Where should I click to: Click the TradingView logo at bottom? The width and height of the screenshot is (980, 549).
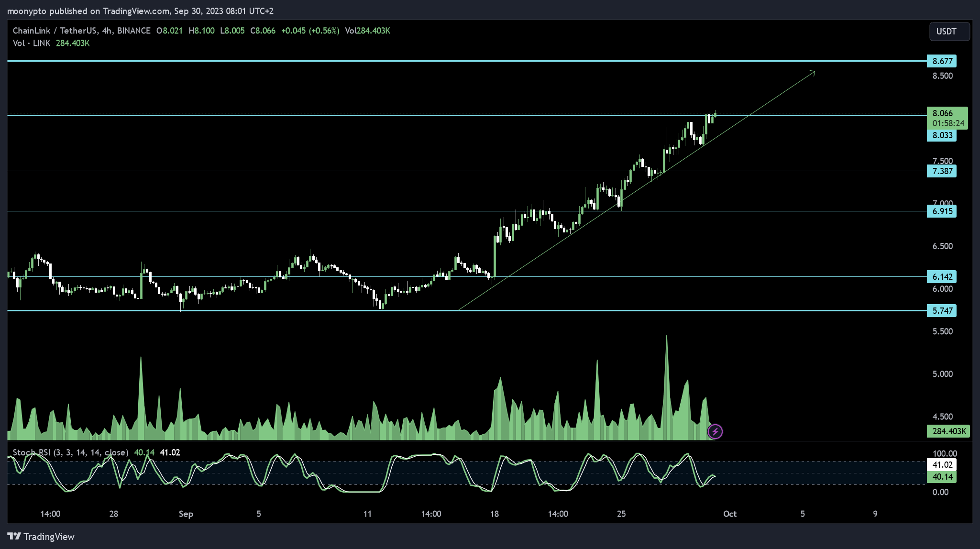(41, 537)
